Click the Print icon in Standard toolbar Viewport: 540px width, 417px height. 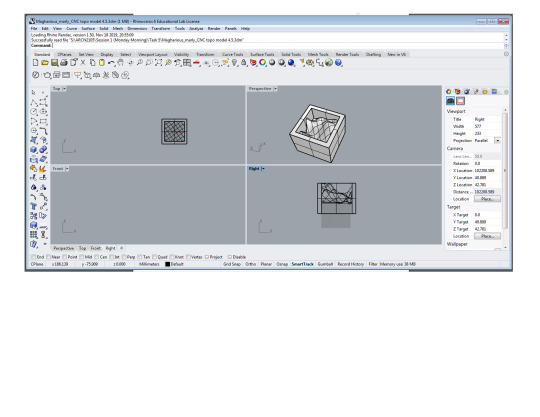click(64, 63)
